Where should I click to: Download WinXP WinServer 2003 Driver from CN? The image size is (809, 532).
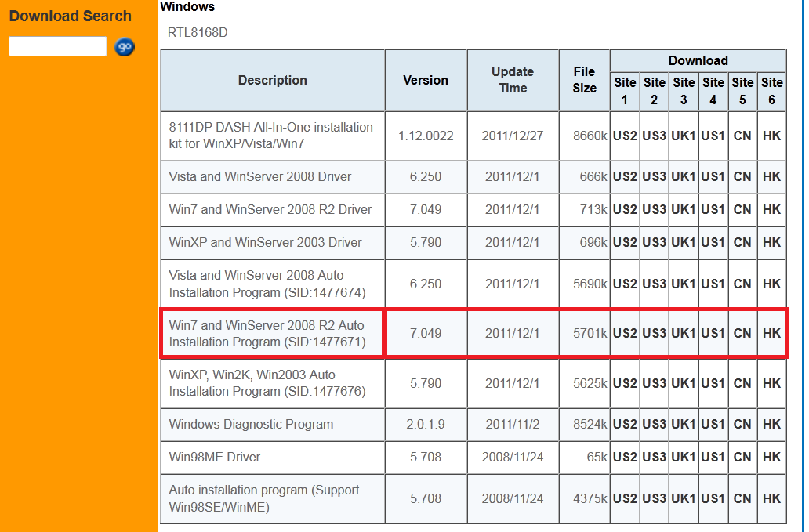(x=742, y=242)
